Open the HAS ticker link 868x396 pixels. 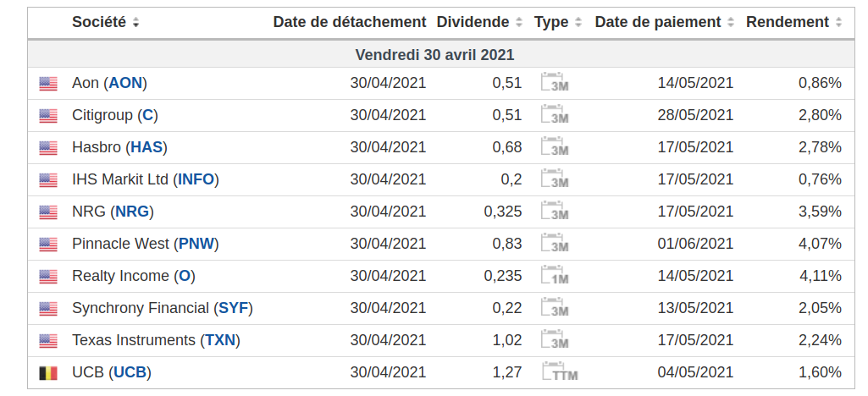(147, 147)
